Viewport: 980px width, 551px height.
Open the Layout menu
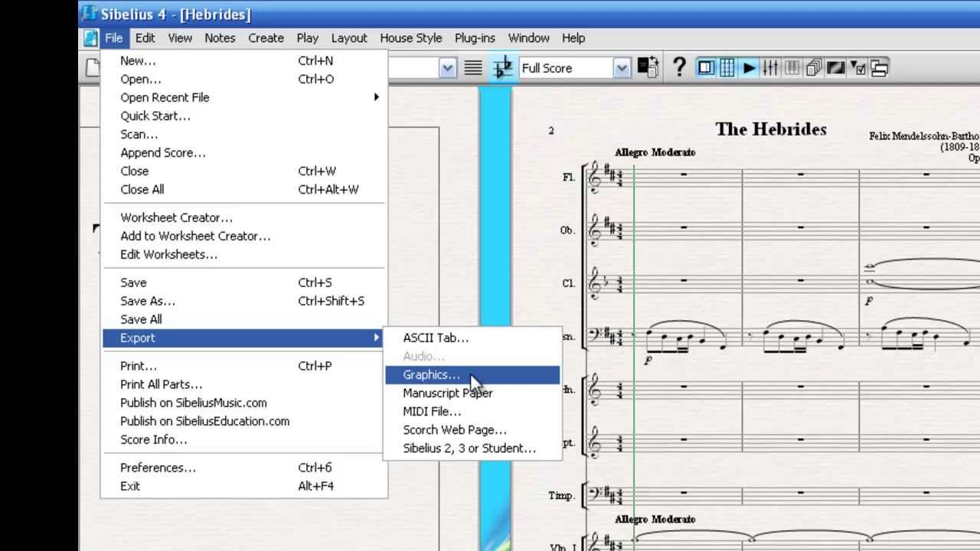tap(349, 37)
